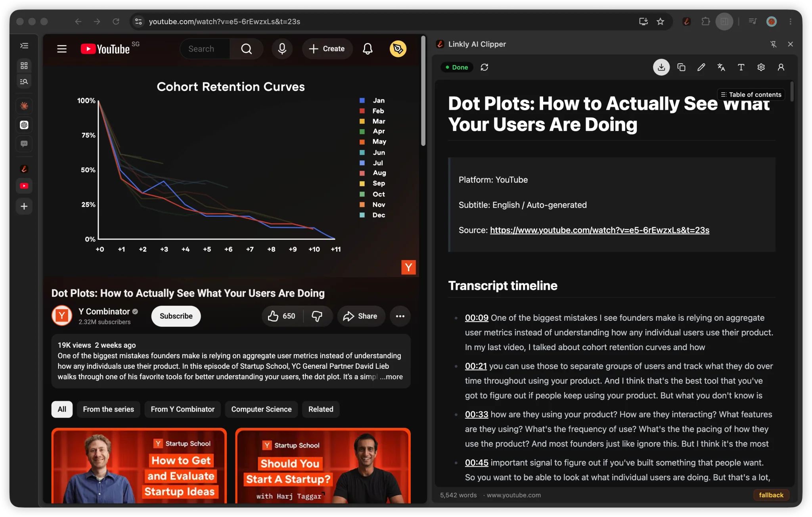
Task: Open YouTube notifications bell
Action: [x=368, y=49]
